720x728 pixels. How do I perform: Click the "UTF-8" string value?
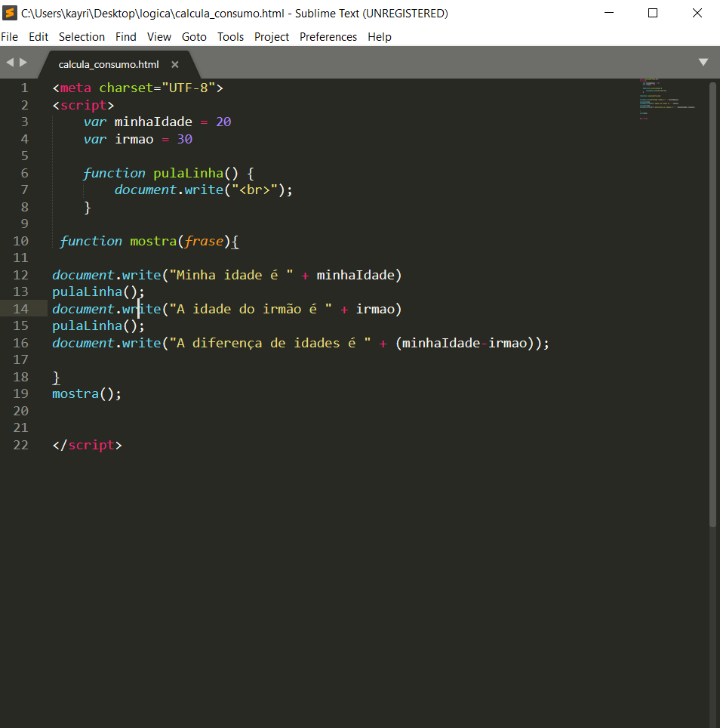pos(189,88)
